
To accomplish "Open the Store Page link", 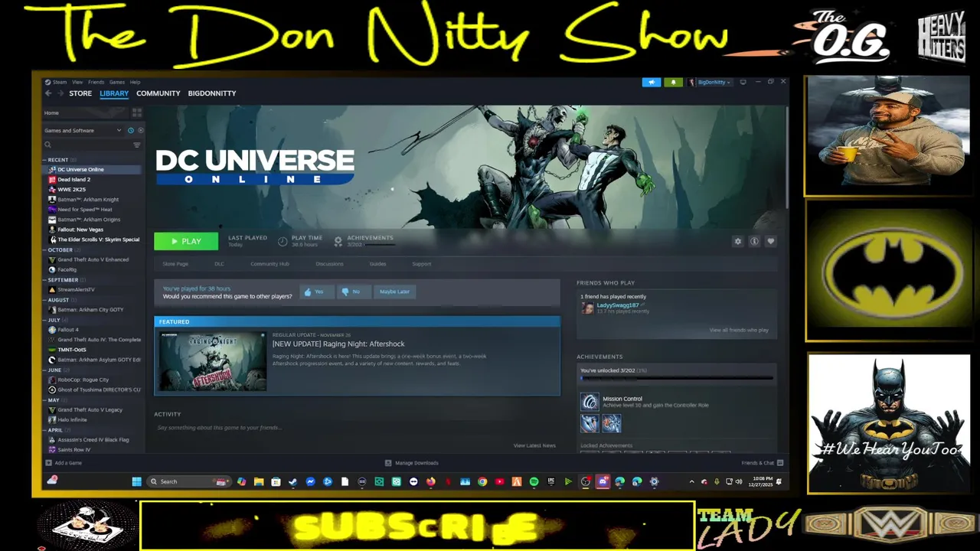I will click(175, 264).
